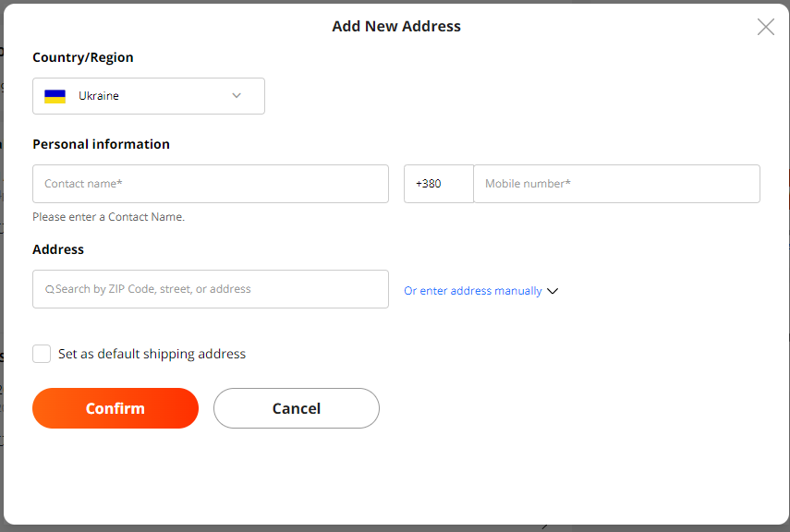Click "Or enter address manually" link
Viewport: 790px width, 532px height.
coord(472,291)
